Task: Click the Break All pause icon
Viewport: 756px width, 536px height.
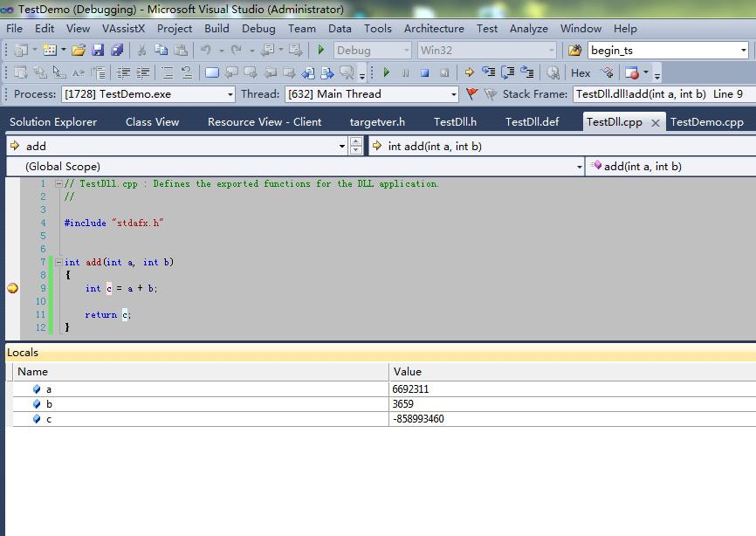Action: click(x=405, y=72)
